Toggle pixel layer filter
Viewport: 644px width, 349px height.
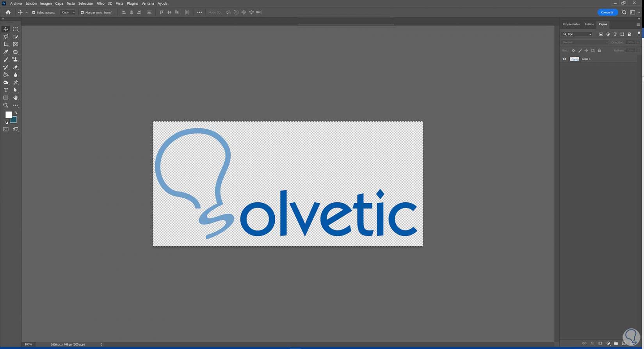click(x=601, y=34)
